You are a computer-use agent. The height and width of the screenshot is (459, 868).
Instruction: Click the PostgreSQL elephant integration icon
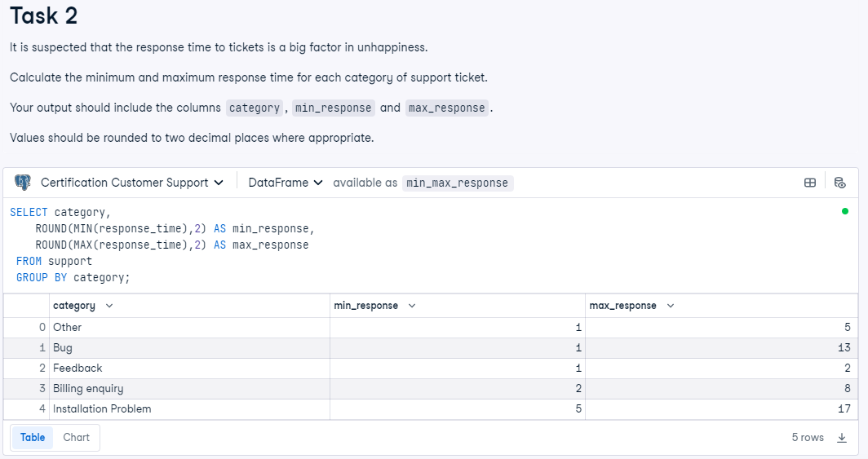[23, 183]
